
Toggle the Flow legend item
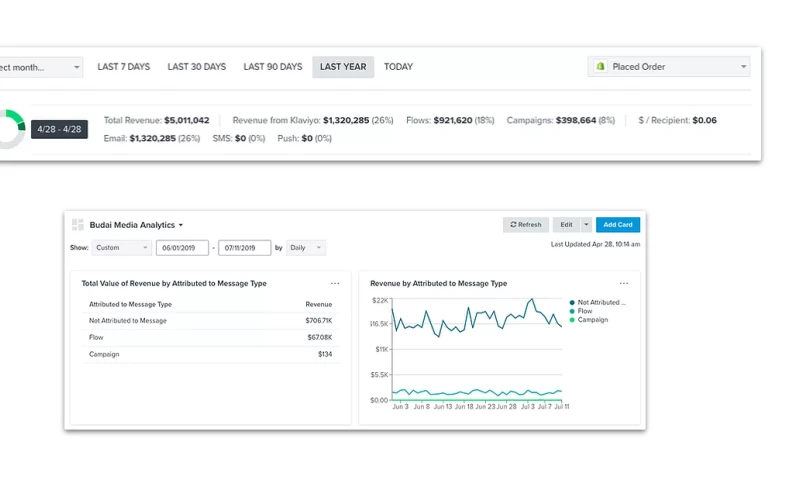581,311
